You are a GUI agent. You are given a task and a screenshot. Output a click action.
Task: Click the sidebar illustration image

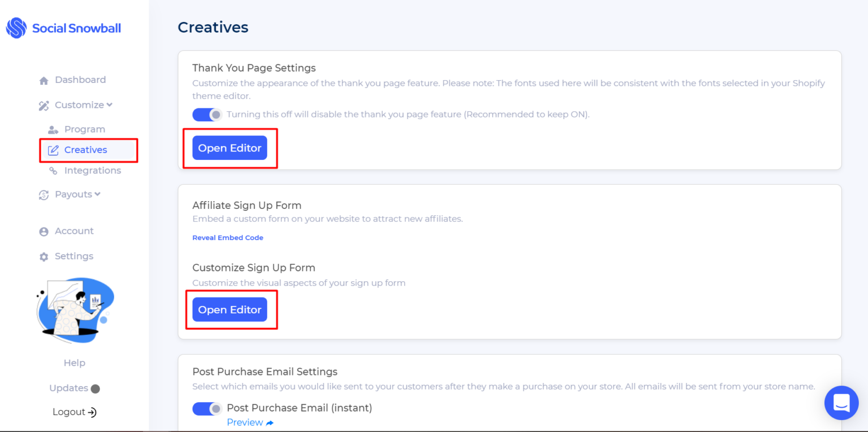click(x=74, y=310)
